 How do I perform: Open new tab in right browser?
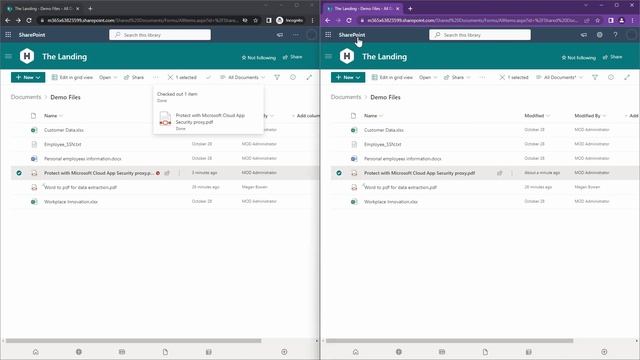click(x=410, y=8)
